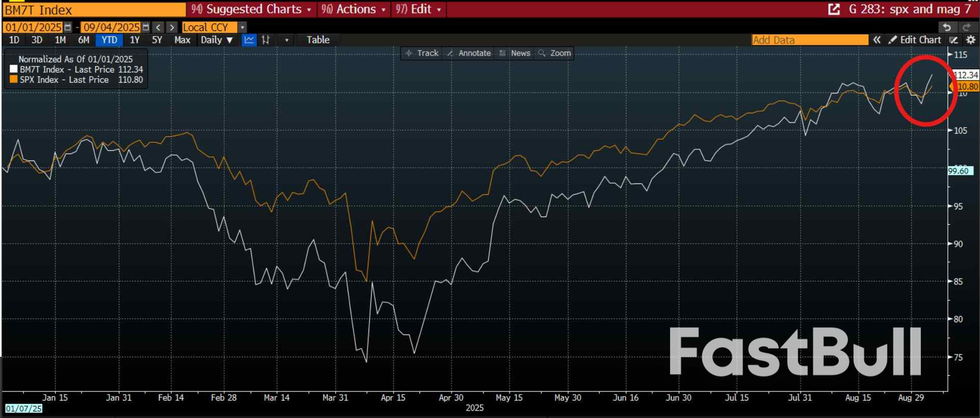Redo the chart change
980x418 pixels.
click(x=967, y=28)
